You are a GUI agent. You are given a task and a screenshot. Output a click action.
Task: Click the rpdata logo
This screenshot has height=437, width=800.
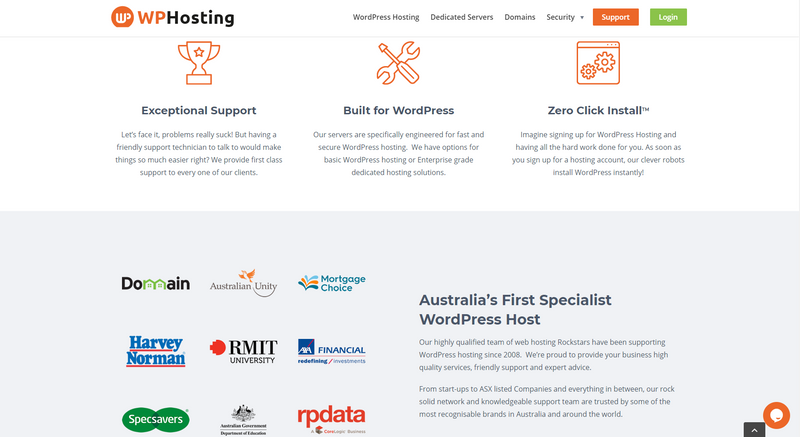tap(332, 420)
